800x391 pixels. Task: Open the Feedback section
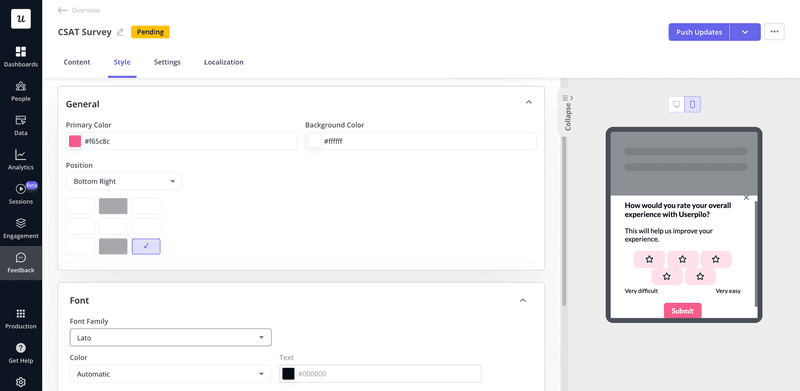(x=21, y=263)
